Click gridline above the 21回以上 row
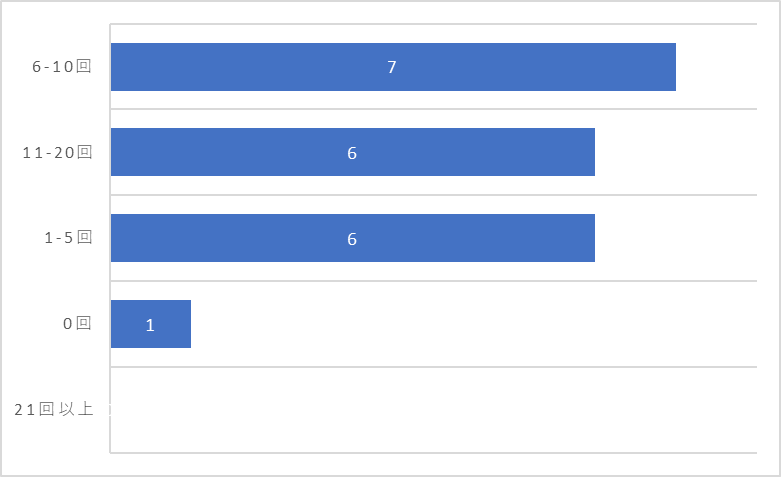This screenshot has width=781, height=477. (x=433, y=367)
